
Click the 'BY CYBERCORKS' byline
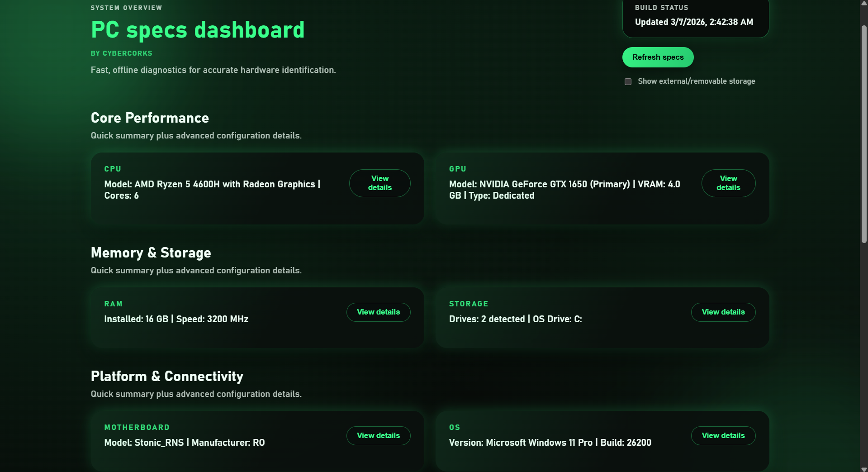[x=121, y=53]
